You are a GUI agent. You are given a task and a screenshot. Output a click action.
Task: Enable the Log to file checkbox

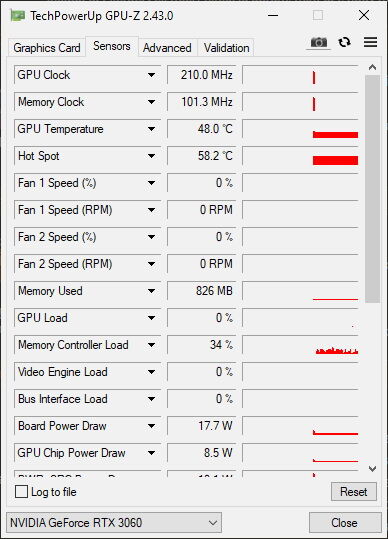click(x=21, y=492)
